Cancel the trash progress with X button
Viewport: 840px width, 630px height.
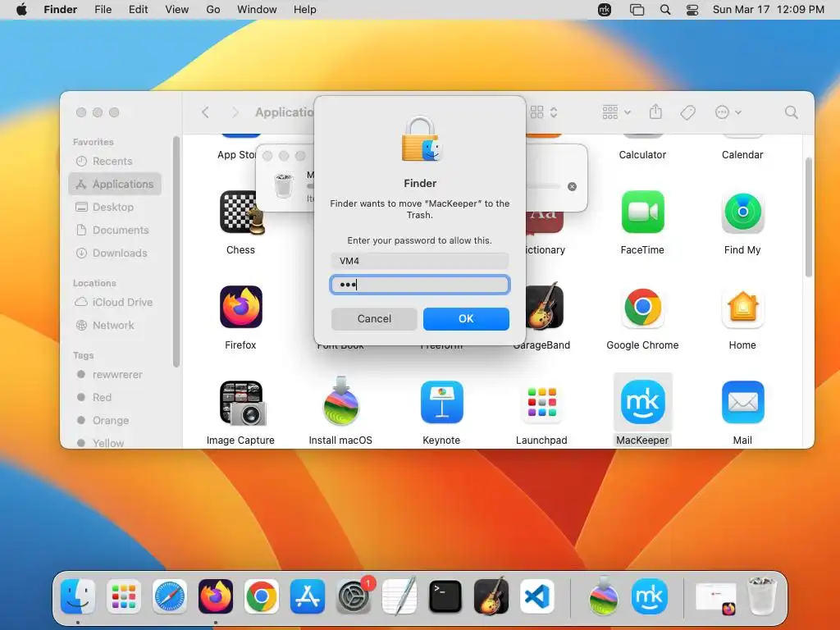pyautogui.click(x=572, y=186)
